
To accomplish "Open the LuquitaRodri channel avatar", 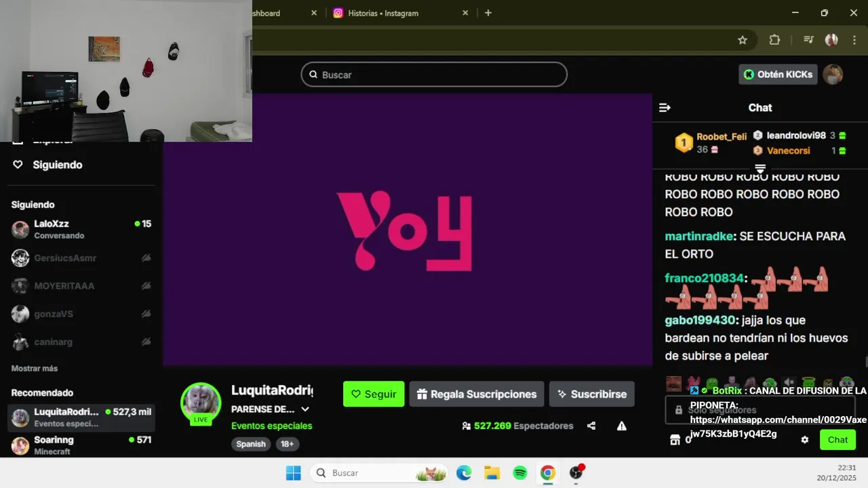I will point(201,403).
